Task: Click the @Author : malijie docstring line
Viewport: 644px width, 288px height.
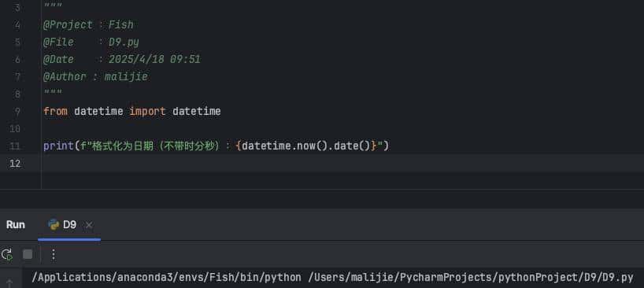Action: pos(95,77)
